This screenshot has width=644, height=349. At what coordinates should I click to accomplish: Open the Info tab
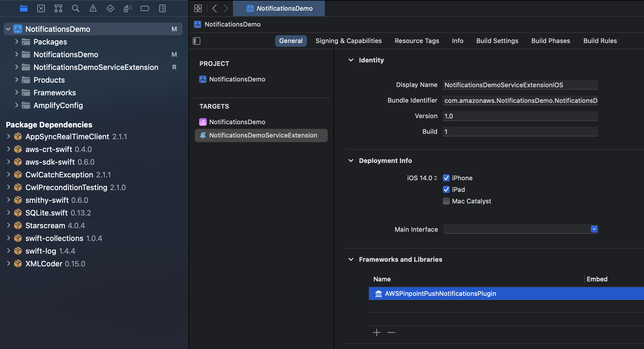(458, 41)
